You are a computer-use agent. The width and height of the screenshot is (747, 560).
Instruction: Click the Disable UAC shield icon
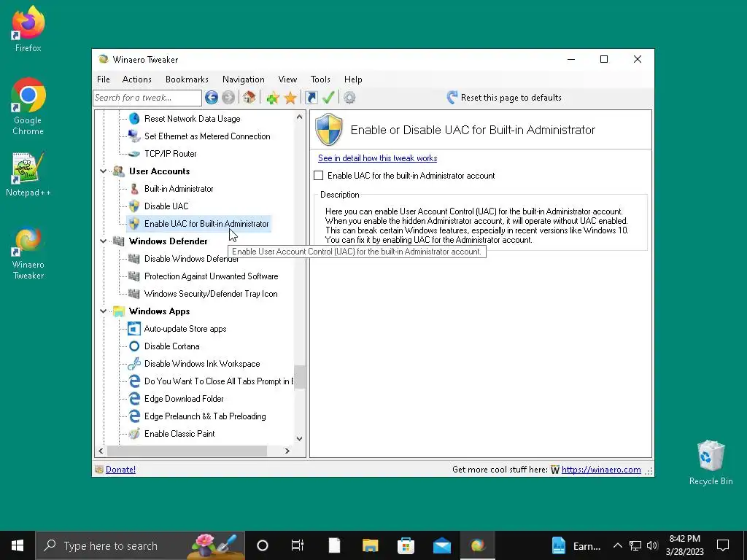tap(134, 206)
